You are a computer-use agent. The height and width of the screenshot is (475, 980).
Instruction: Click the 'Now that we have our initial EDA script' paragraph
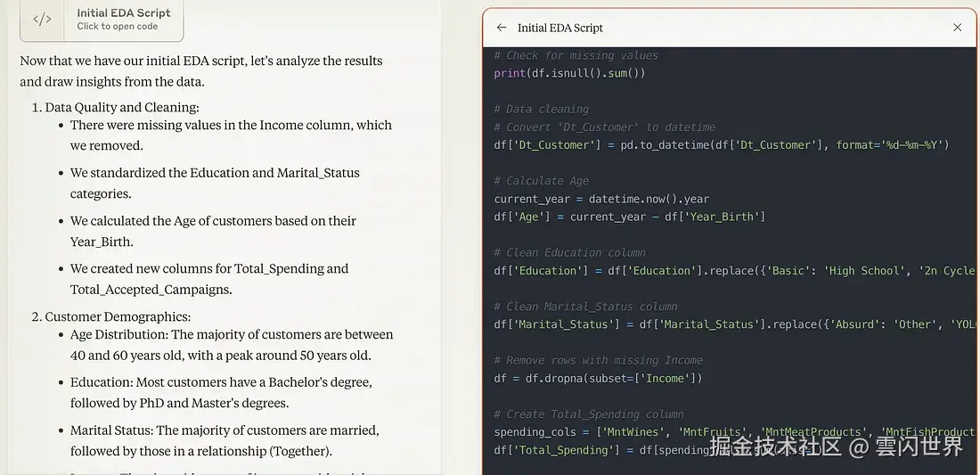pos(201,71)
